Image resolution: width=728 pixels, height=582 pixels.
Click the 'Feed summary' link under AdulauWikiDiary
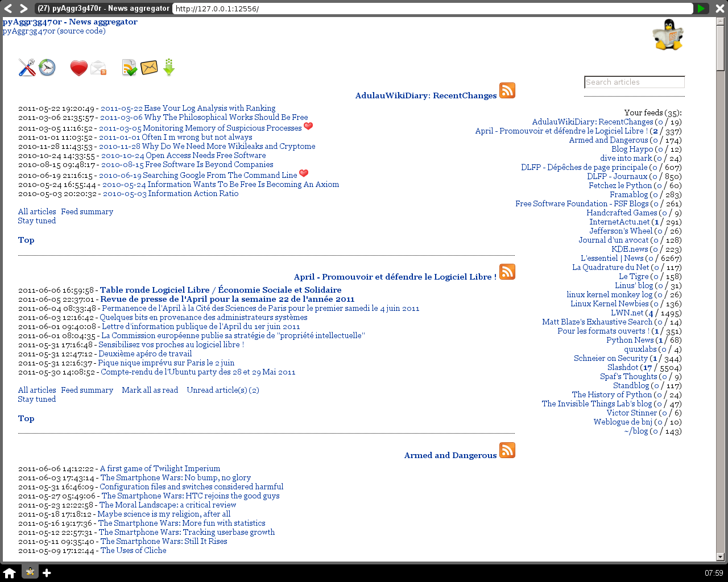87,211
